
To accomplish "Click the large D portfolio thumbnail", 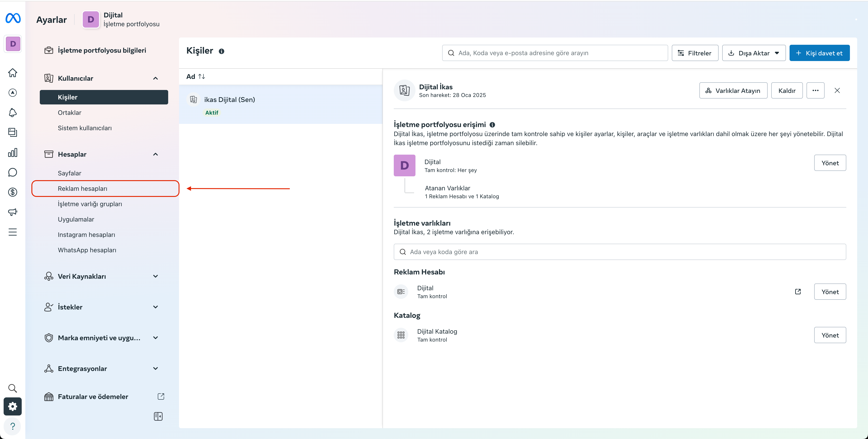I will 404,165.
